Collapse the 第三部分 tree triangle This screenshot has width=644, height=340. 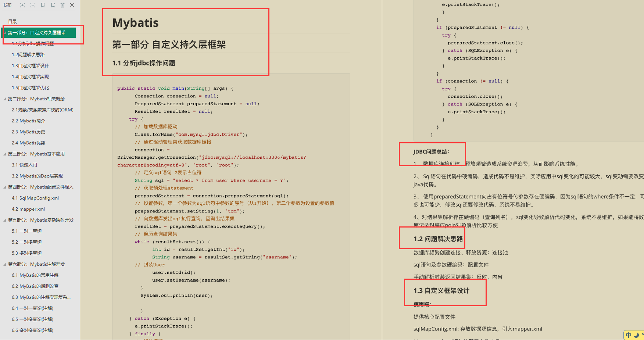[5, 154]
